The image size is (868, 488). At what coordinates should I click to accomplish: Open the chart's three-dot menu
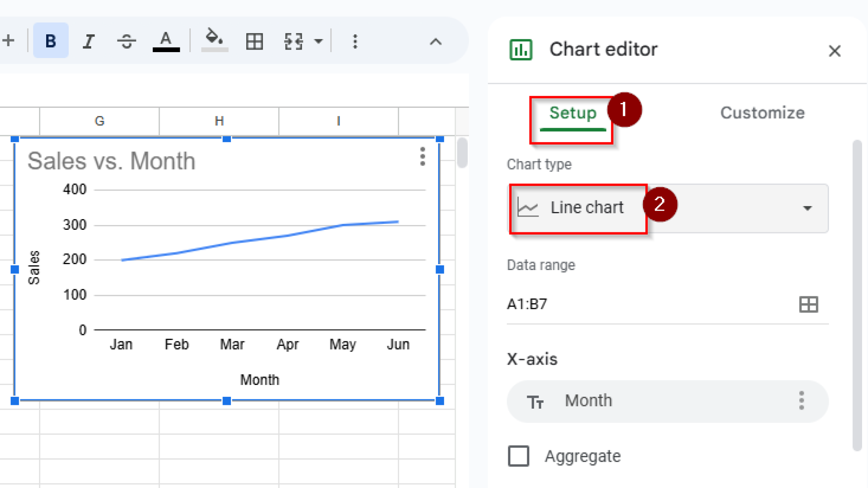click(422, 156)
